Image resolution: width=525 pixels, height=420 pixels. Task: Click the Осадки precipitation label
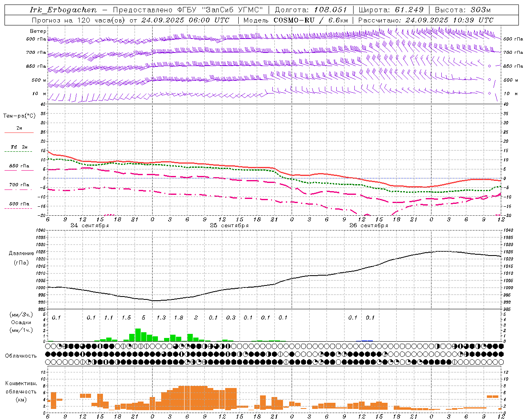coord(21,323)
